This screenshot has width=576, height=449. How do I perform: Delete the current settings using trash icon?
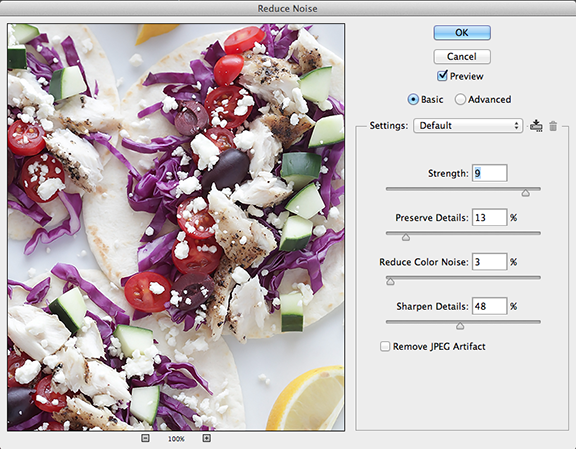[x=553, y=126]
